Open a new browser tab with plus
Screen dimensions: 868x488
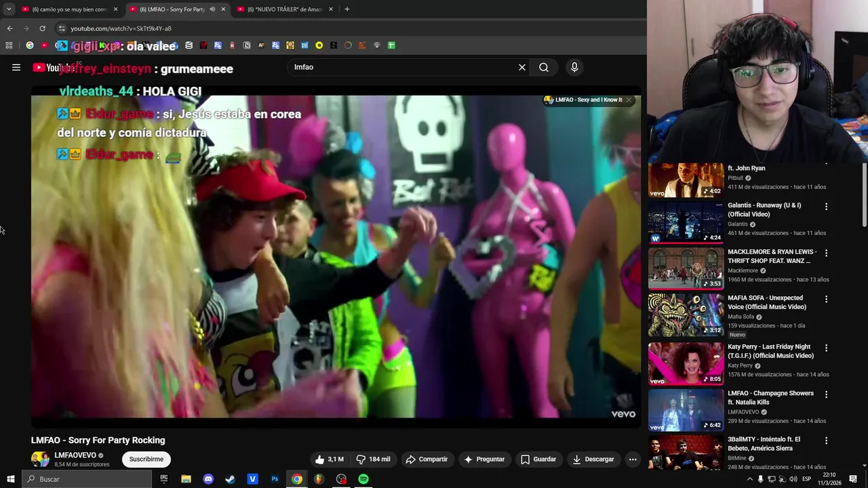347,9
